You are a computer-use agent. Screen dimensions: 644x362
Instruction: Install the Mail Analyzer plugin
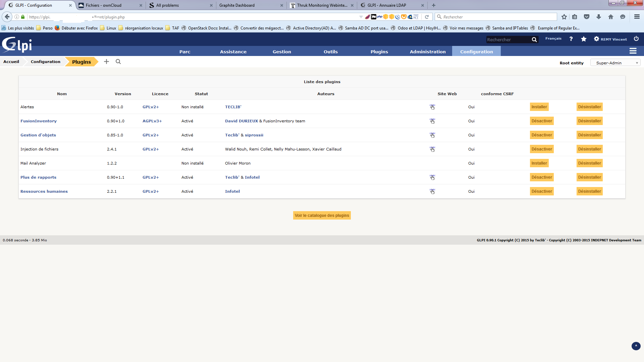click(539, 163)
